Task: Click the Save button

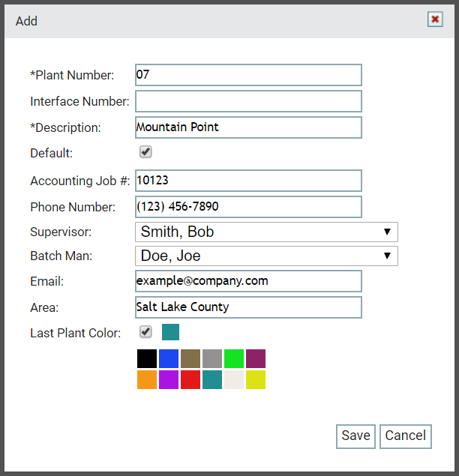Action: (355, 436)
